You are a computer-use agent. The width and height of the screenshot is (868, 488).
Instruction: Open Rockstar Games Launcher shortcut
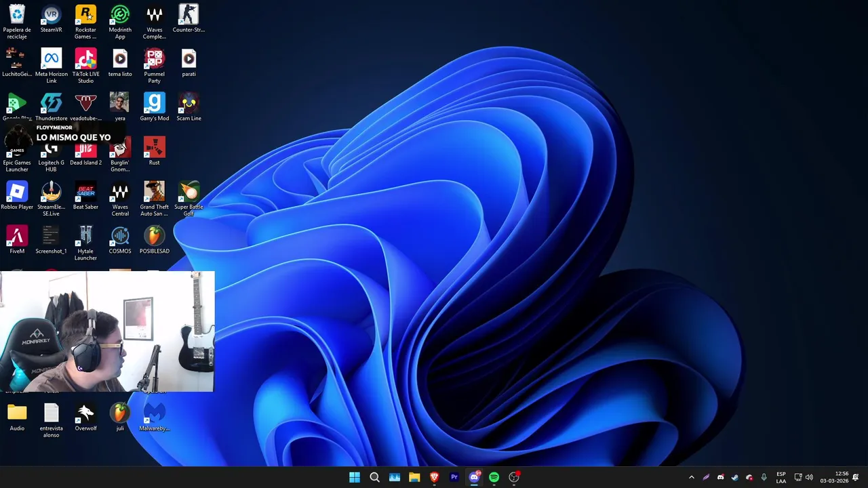(85, 22)
